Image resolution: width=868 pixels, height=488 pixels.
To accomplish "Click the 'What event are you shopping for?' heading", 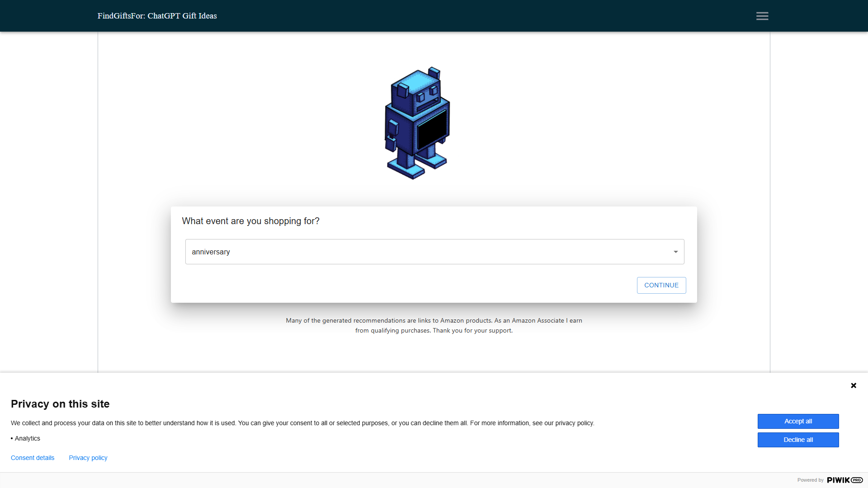I will click(250, 221).
